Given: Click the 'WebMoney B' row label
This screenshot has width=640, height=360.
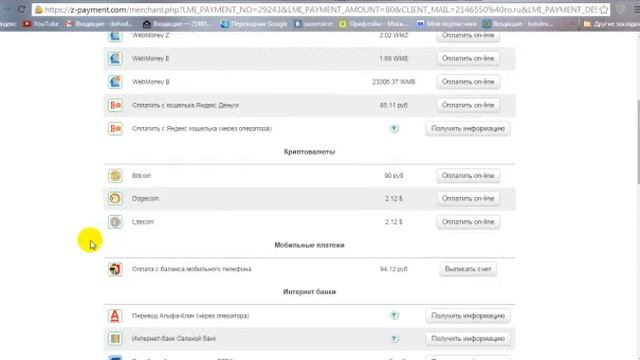Looking at the screenshot, I should (151, 82).
